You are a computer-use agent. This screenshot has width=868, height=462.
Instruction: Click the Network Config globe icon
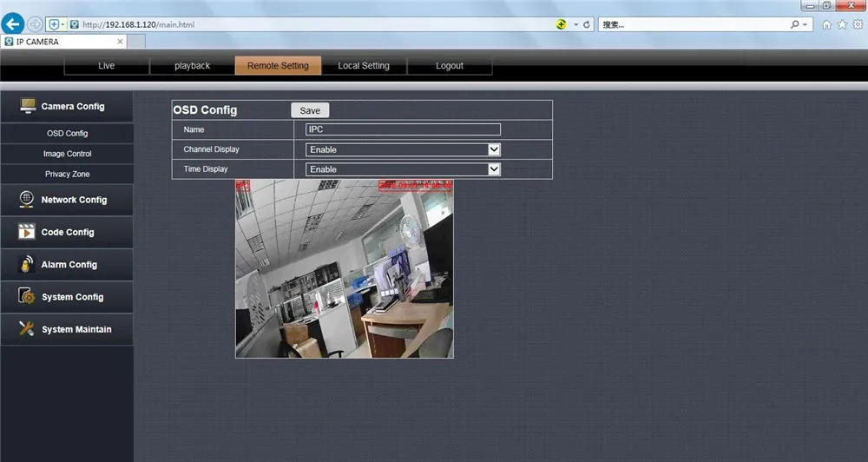(26, 200)
